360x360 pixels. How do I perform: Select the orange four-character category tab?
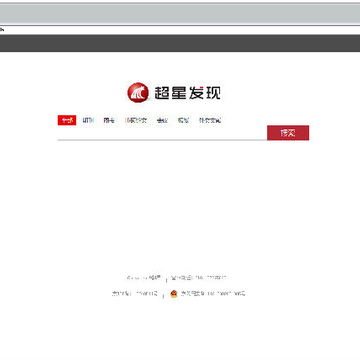coord(136,120)
